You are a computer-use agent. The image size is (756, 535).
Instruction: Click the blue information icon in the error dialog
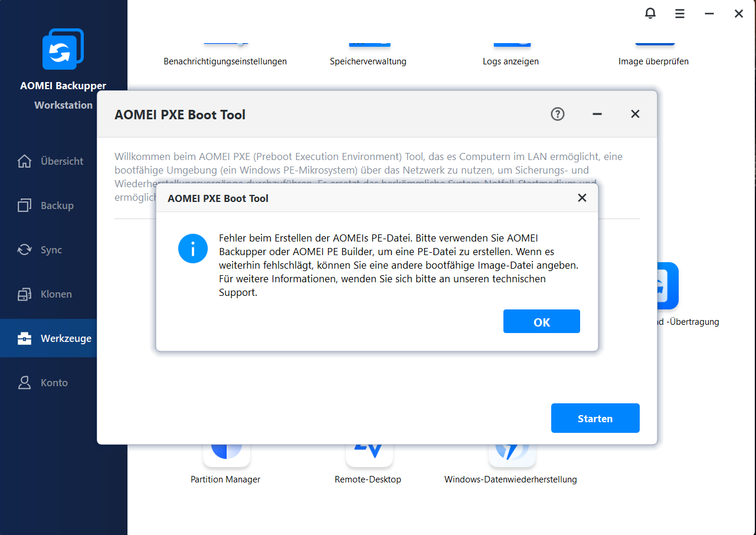[193, 249]
